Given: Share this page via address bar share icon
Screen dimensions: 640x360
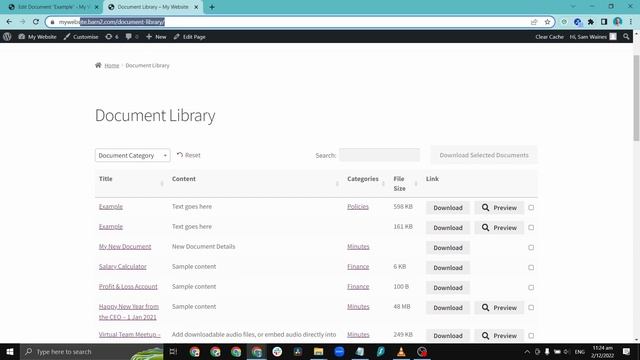Looking at the screenshot, I should coord(534,22).
